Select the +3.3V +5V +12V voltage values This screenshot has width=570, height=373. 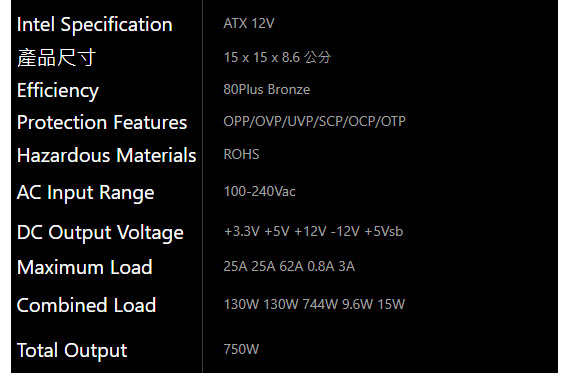(x=275, y=232)
